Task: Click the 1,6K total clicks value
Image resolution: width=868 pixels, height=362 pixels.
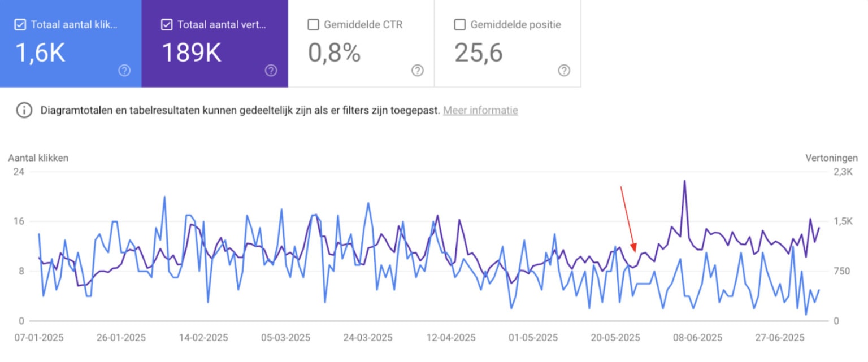Action: [40, 53]
